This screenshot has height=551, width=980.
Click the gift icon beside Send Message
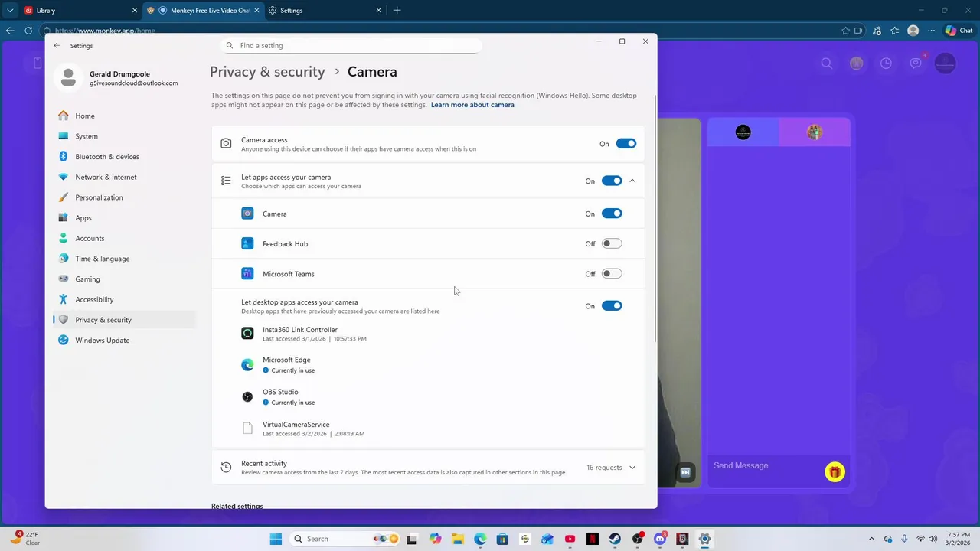pos(835,472)
